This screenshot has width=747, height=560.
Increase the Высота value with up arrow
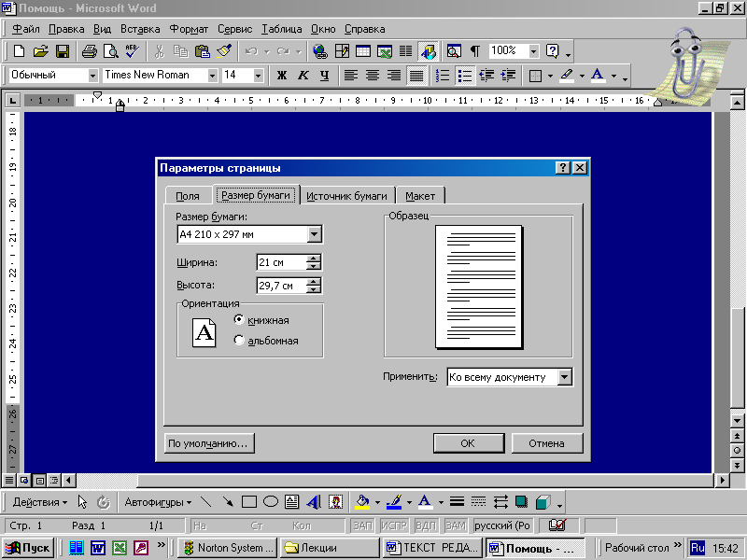pos(314,282)
